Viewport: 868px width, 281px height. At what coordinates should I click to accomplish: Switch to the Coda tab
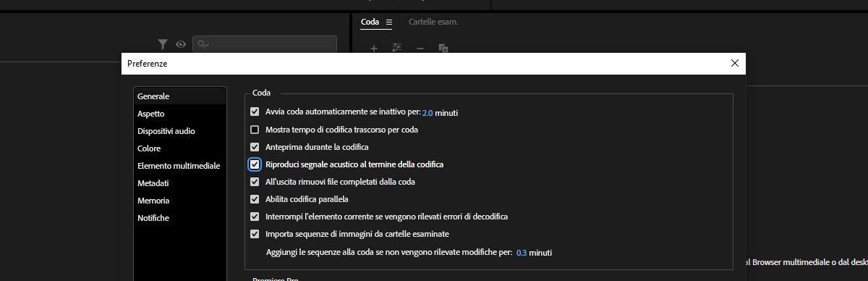point(370,22)
